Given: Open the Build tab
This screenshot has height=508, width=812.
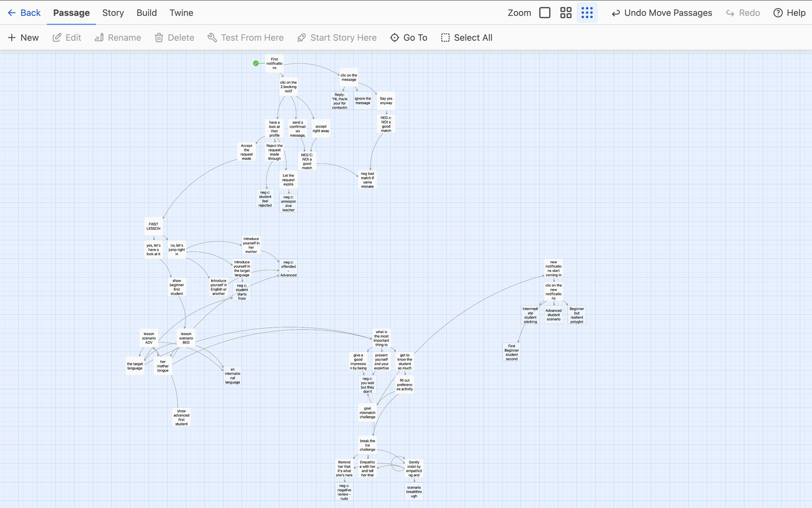Looking at the screenshot, I should coord(146,13).
